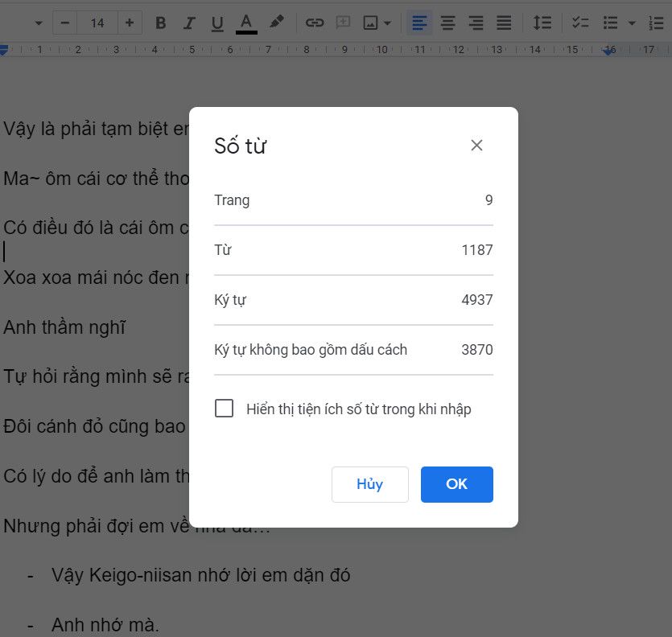Click the 'Từ' label in dialog
The image size is (672, 637).
pyautogui.click(x=223, y=250)
